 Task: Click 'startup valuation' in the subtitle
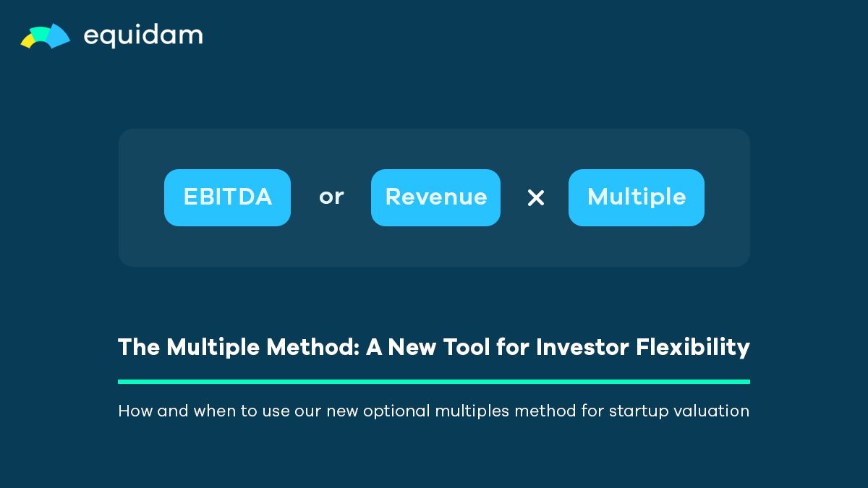click(x=678, y=412)
